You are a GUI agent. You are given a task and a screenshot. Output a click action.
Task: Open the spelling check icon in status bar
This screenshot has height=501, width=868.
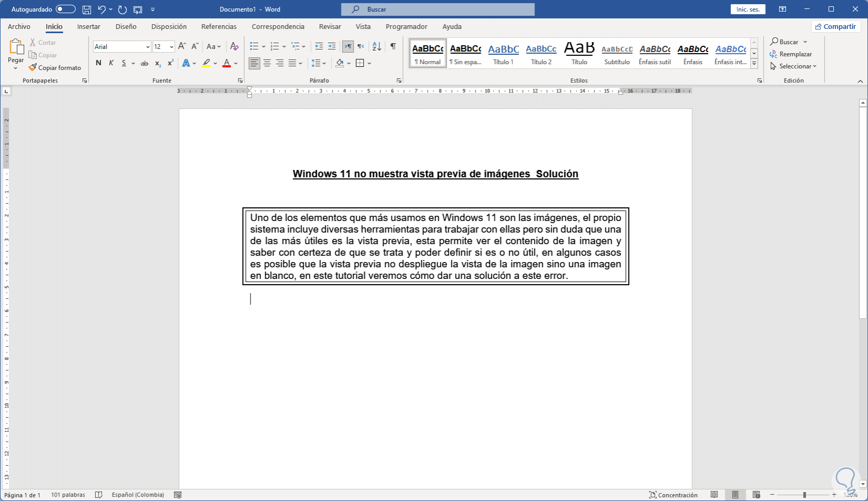pos(98,495)
